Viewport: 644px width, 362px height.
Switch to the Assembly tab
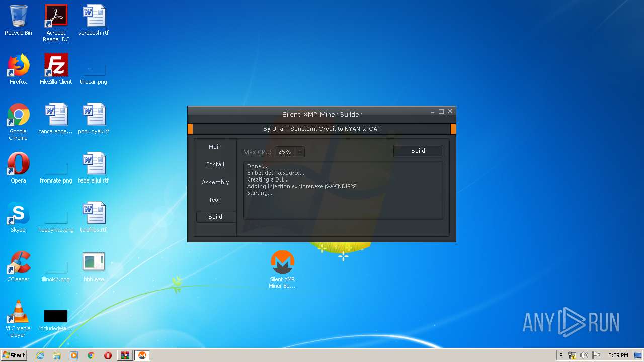pyautogui.click(x=215, y=182)
